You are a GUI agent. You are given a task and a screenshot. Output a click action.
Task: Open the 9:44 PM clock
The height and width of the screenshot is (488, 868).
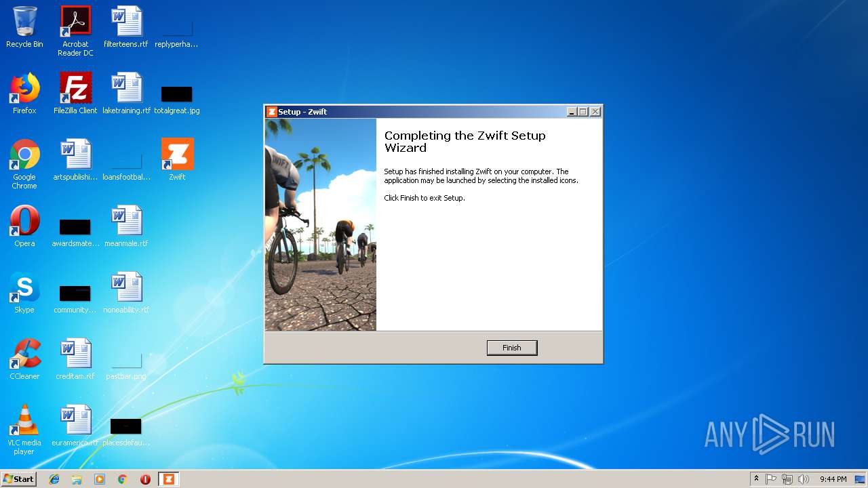pos(833,479)
